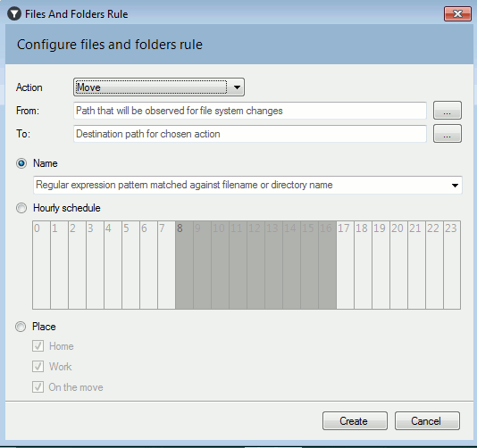Click the funnel icon in the title bar

(14, 14)
